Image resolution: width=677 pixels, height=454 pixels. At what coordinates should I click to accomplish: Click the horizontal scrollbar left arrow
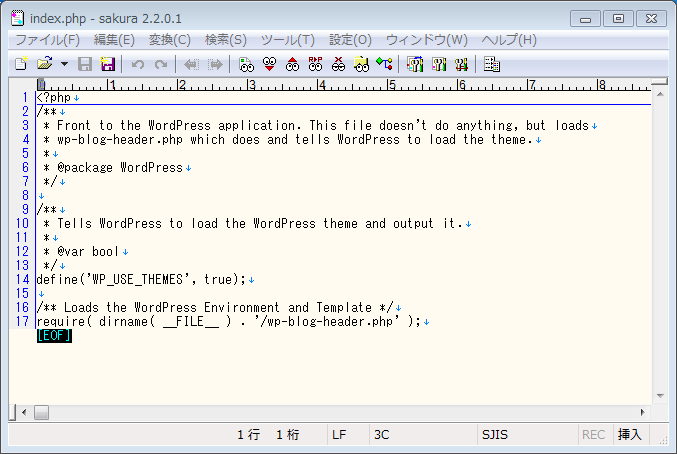point(24,413)
